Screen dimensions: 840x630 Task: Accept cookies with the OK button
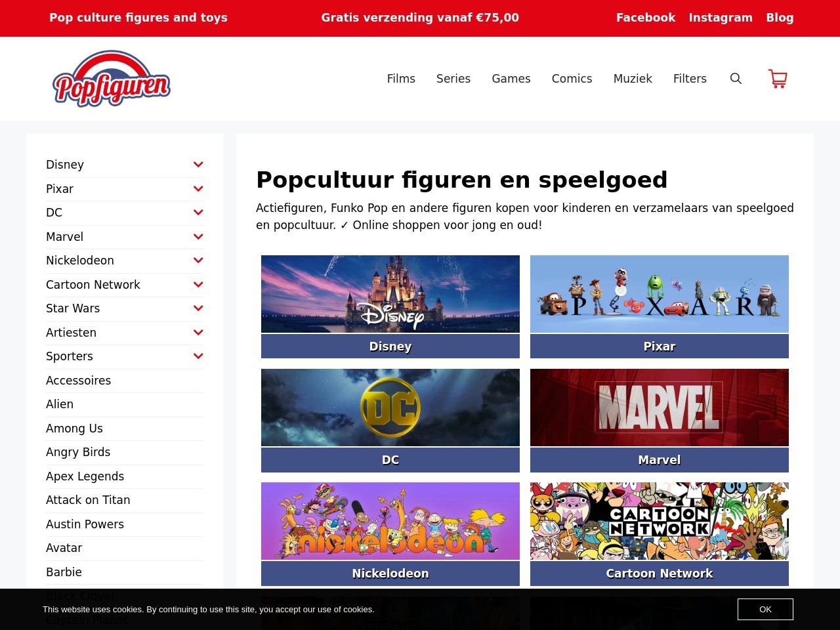click(x=765, y=610)
